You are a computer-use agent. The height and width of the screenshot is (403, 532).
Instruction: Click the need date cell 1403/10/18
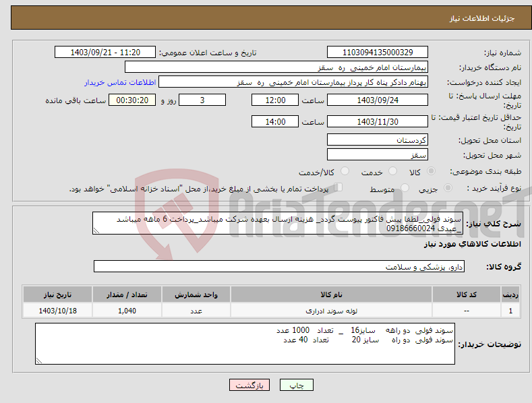point(58,311)
